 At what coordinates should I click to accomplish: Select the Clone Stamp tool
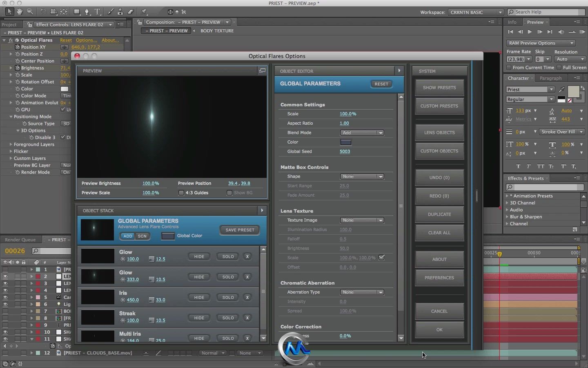pyautogui.click(x=120, y=11)
